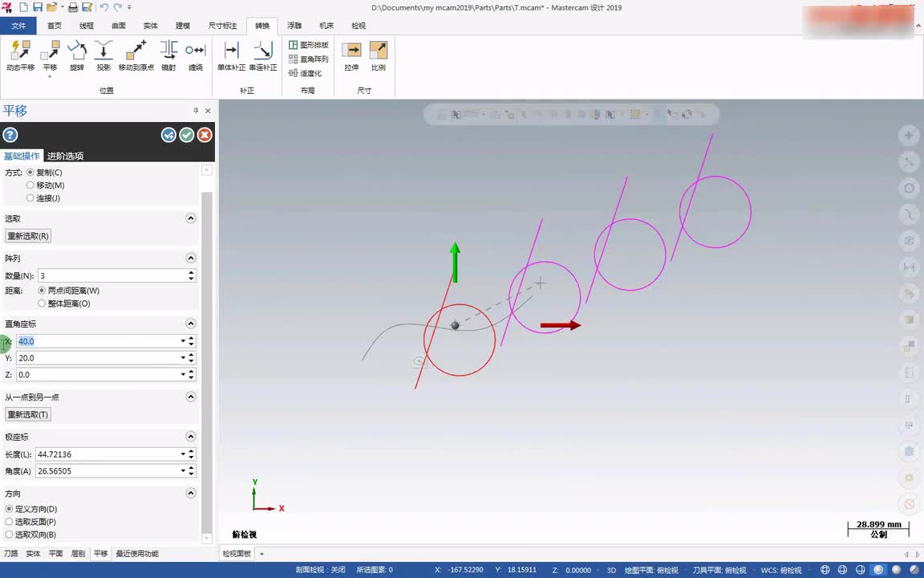924x578 pixels.
Task: Select the 镜射 mirror tool
Action: (x=168, y=55)
